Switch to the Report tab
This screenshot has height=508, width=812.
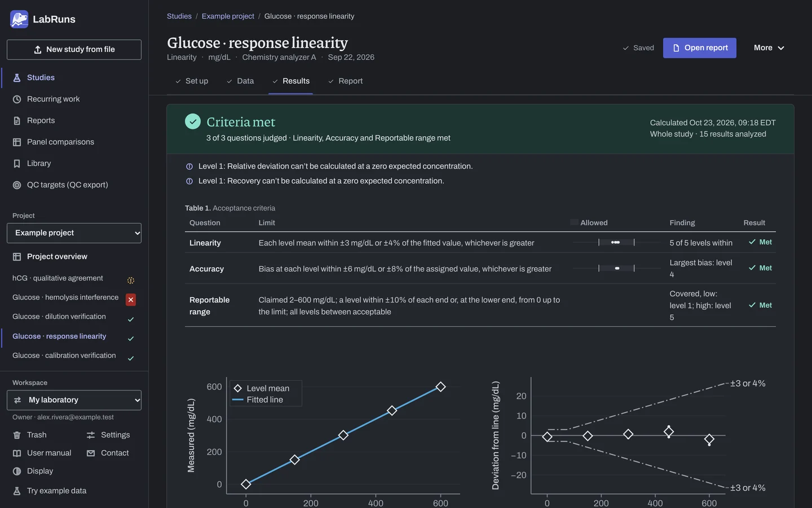(x=345, y=81)
